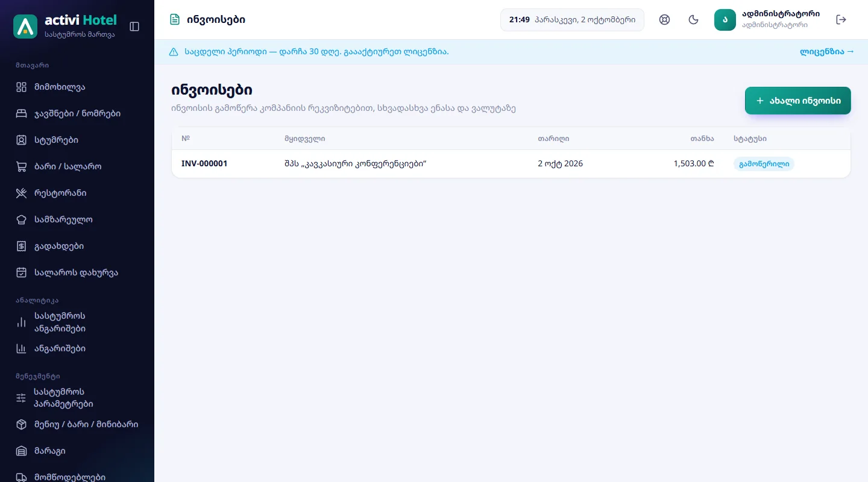
Task: Collapse the sidebar panel toggle icon
Action: coord(134,27)
